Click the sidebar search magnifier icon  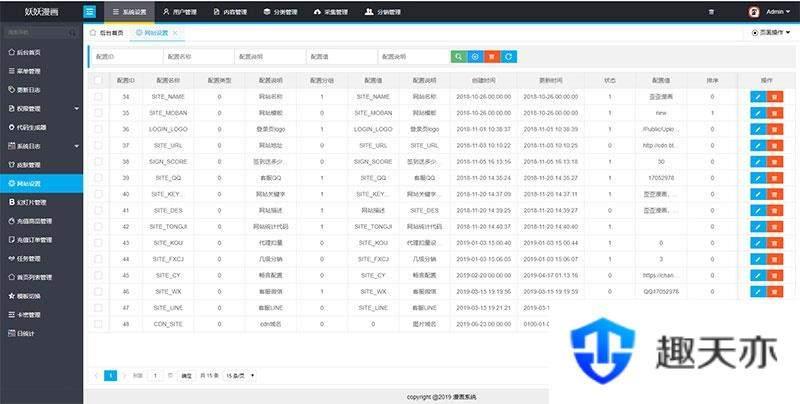coord(72,33)
